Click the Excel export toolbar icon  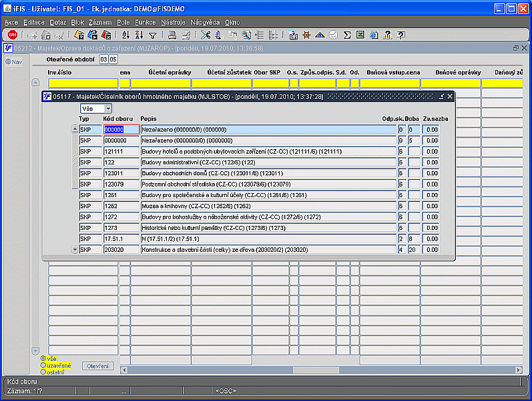pos(360,35)
